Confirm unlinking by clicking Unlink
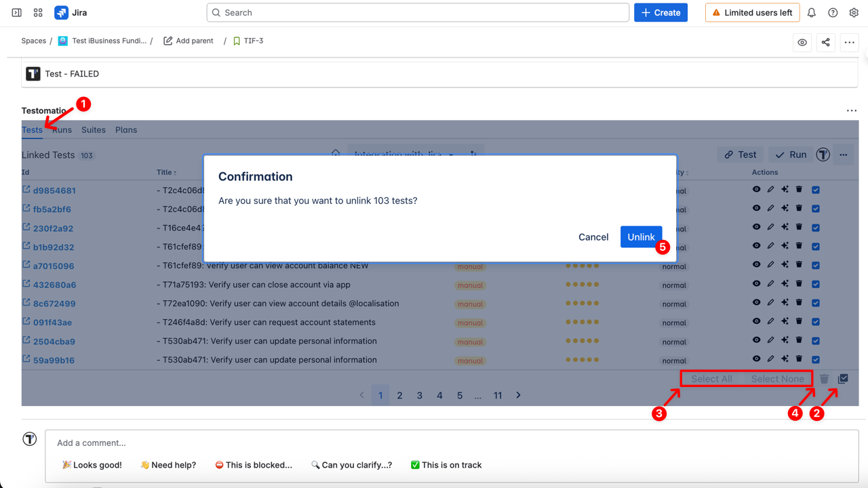This screenshot has width=868, height=488. [x=640, y=237]
